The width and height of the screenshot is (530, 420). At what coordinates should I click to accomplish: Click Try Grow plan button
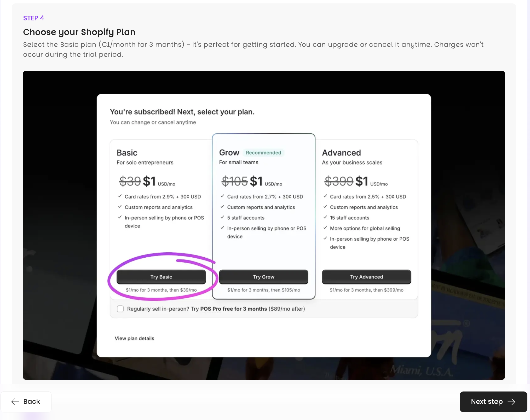264,277
